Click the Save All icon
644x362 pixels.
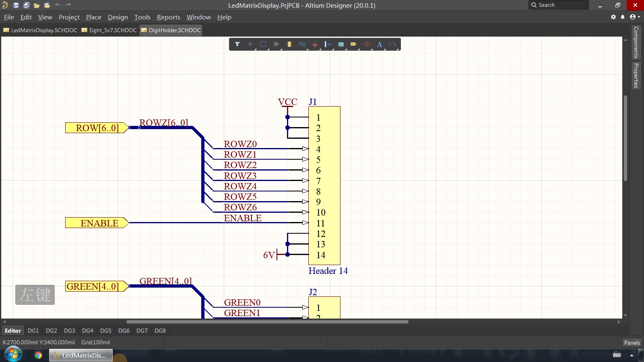(26, 5)
